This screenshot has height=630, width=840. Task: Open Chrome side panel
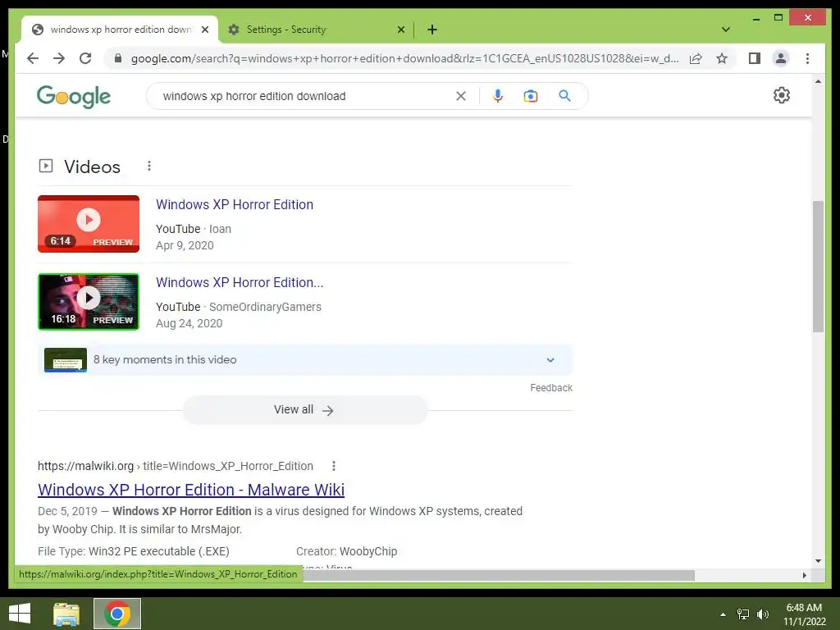click(755, 58)
